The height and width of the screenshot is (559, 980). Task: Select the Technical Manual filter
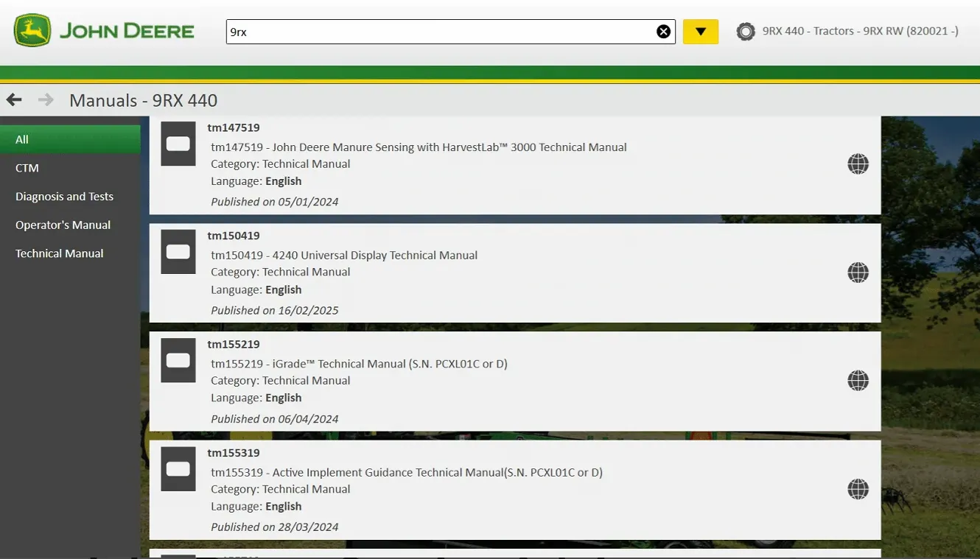click(59, 253)
